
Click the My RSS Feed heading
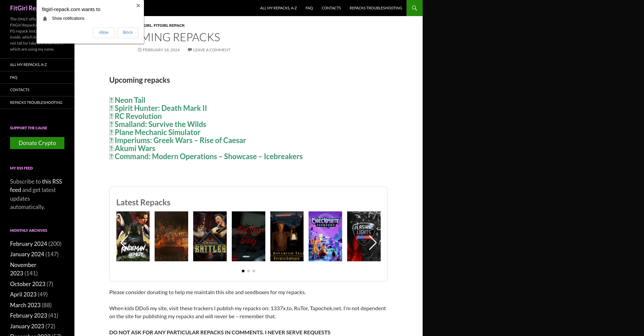[21, 168]
